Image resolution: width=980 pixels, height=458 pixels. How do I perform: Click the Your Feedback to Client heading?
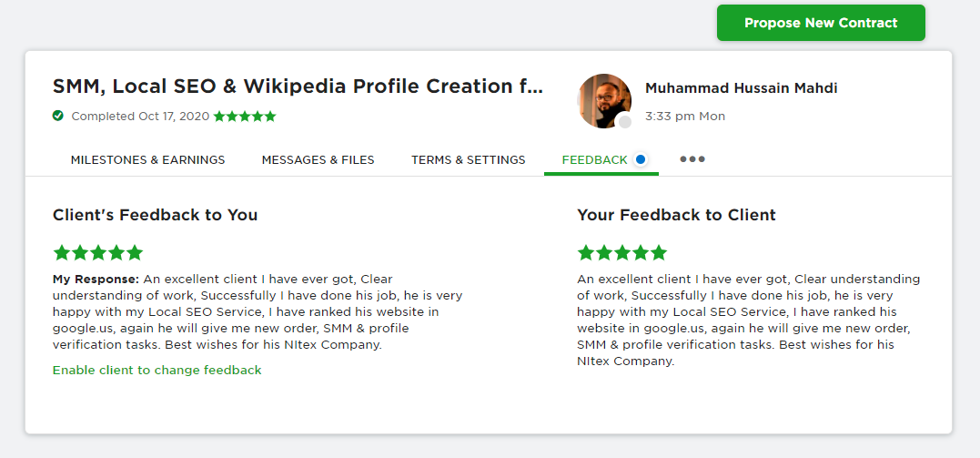click(x=676, y=215)
